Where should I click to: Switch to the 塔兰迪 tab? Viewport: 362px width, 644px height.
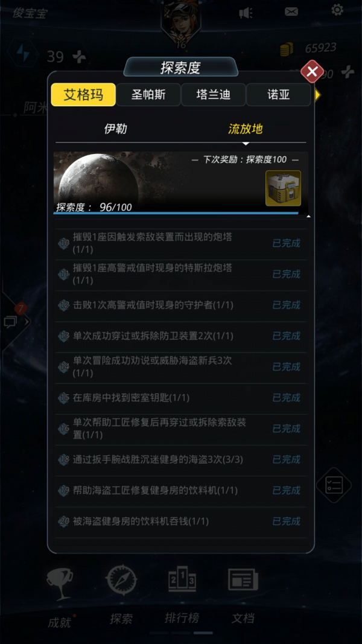point(214,95)
